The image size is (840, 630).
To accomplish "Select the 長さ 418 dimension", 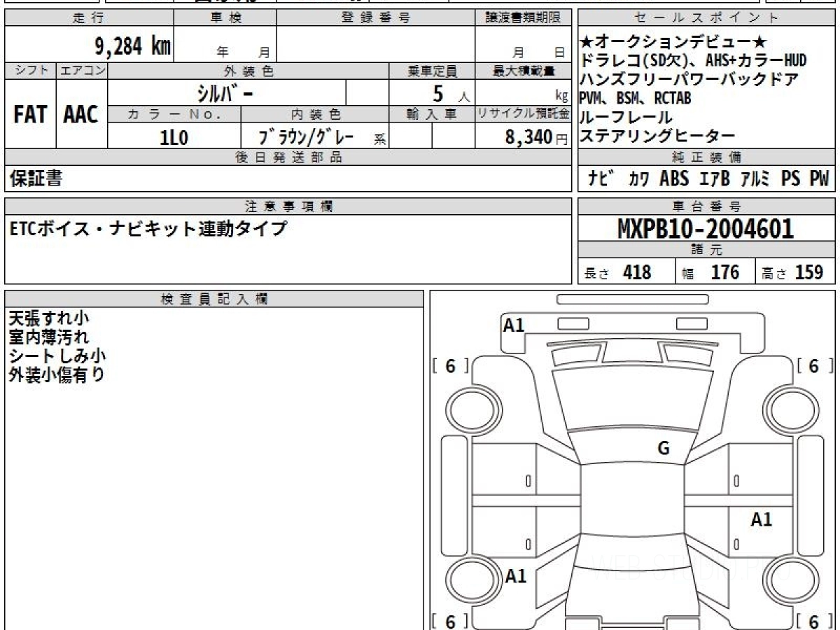I will (x=617, y=272).
